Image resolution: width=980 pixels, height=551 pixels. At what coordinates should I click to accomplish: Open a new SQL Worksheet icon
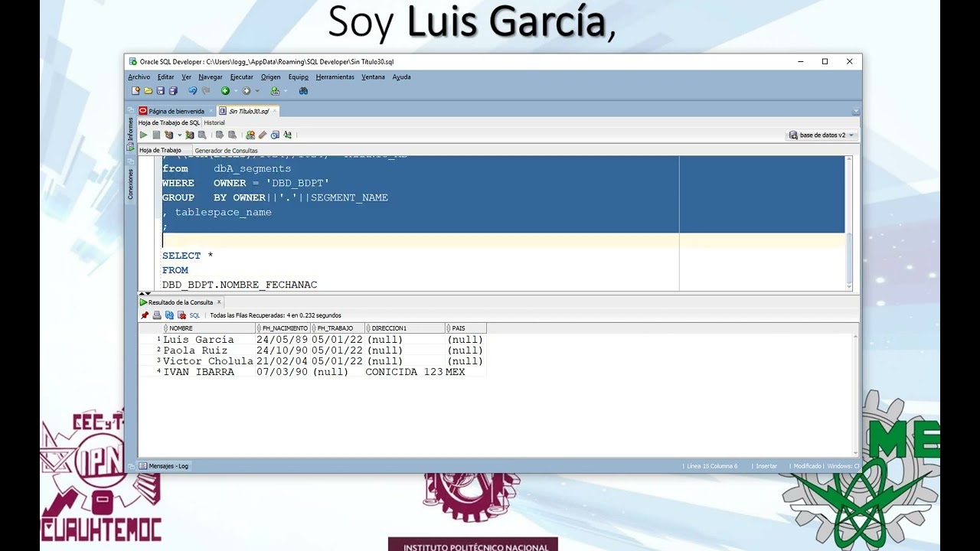pyautogui.click(x=275, y=90)
